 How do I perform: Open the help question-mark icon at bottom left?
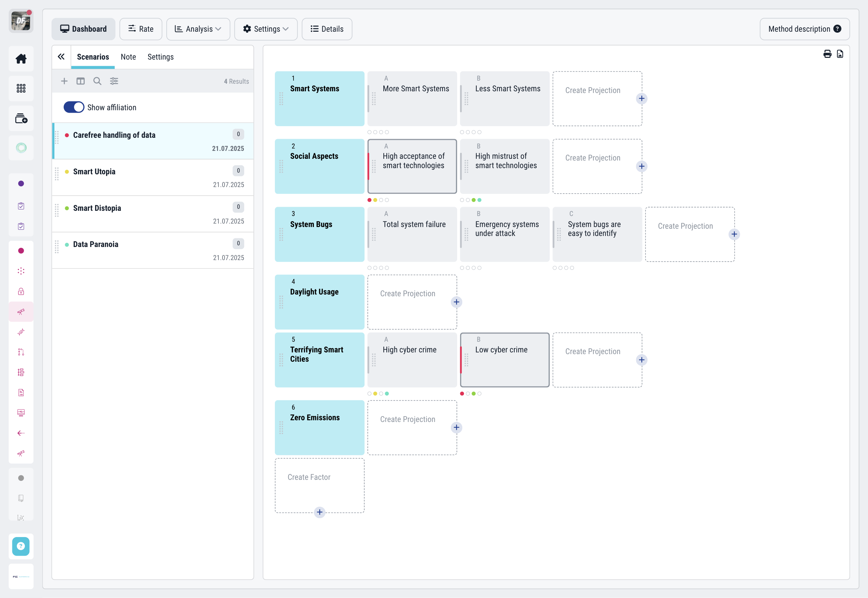[x=21, y=546]
